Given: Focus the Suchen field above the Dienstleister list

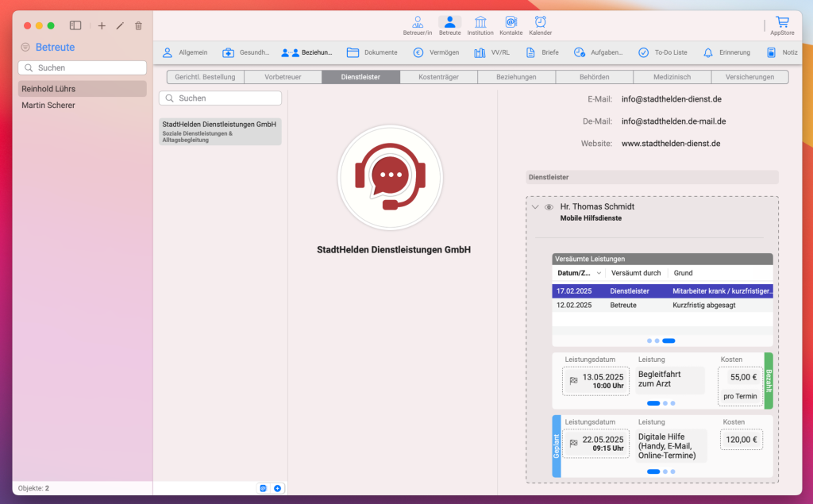Looking at the screenshot, I should tap(221, 98).
